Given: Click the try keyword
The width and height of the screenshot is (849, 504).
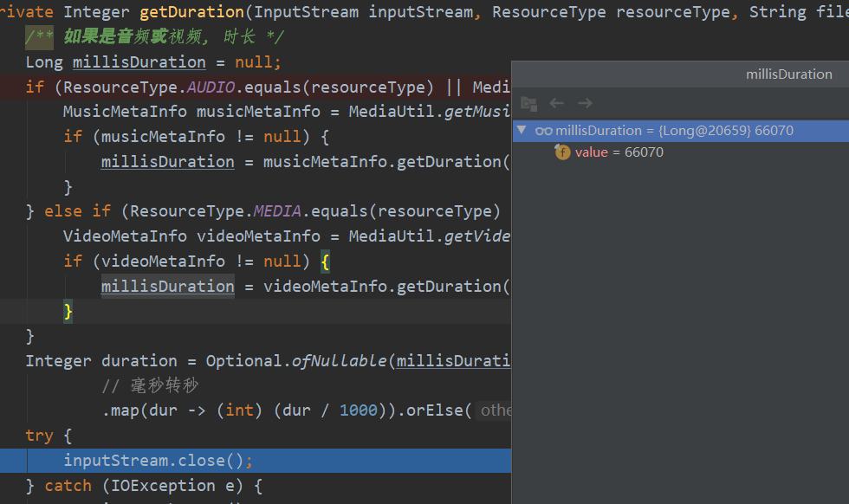Looking at the screenshot, I should click(x=39, y=436).
